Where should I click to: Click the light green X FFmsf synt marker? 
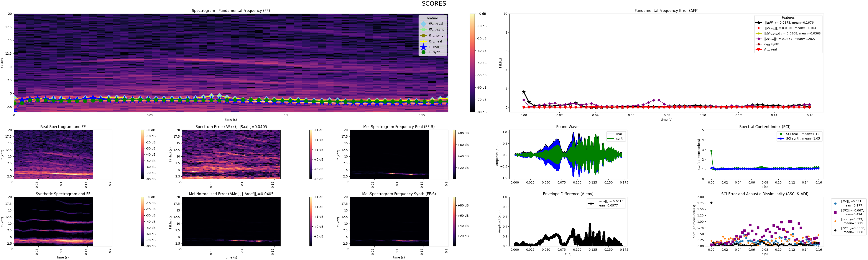click(x=423, y=30)
